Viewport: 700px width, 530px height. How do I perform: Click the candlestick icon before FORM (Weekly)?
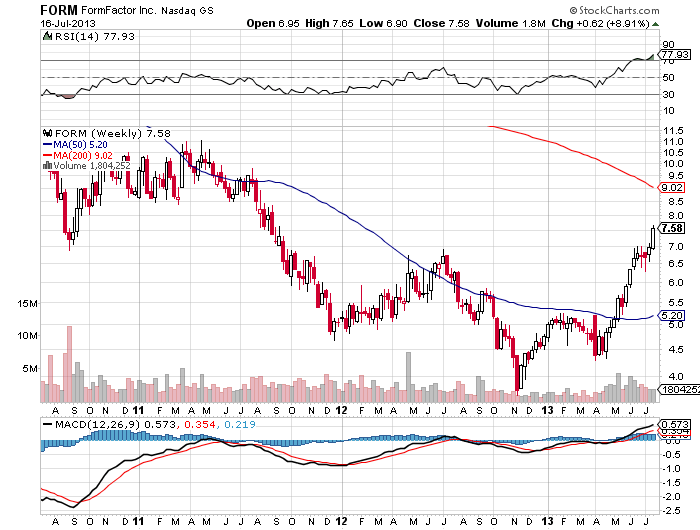point(48,133)
